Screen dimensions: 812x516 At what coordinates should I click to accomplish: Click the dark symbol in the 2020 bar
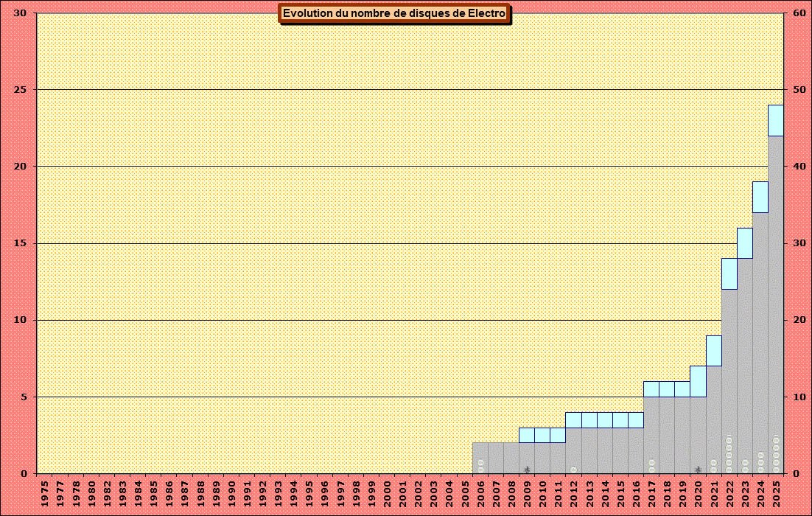point(698,469)
